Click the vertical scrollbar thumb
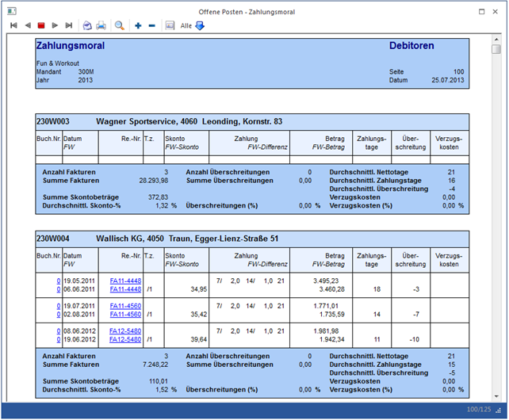 pyautogui.click(x=496, y=49)
